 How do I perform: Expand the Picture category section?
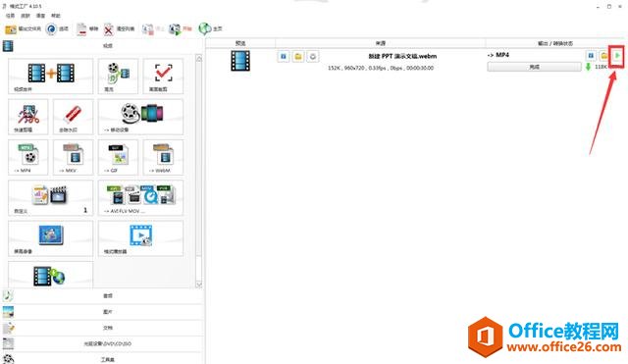103,312
